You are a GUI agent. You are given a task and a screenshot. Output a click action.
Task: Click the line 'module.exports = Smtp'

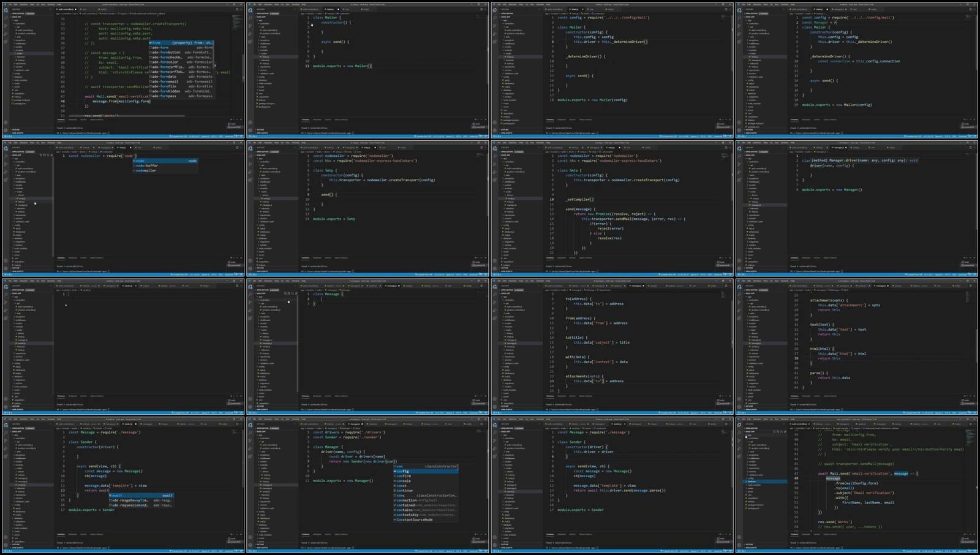coord(334,219)
